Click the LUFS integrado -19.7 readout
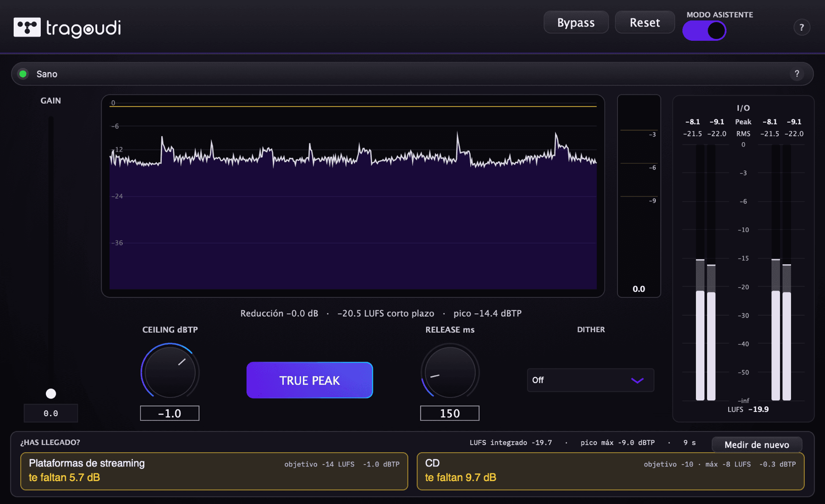This screenshot has height=504, width=825. pos(511,443)
